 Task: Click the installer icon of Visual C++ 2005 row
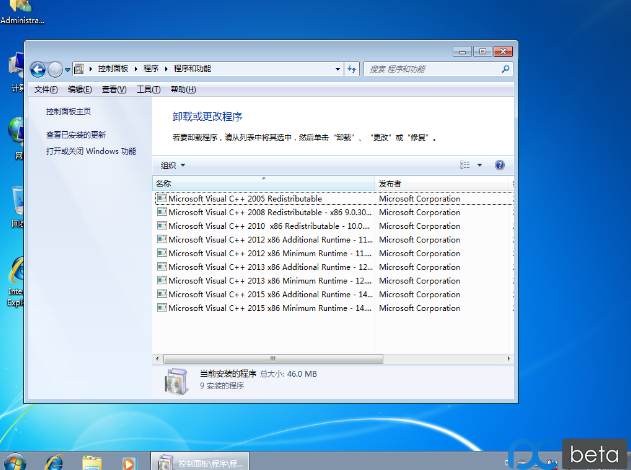tap(162, 198)
